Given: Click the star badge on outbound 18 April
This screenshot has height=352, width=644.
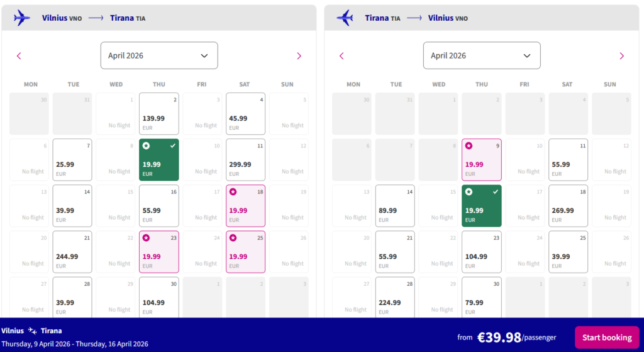Looking at the screenshot, I should 233,191.
